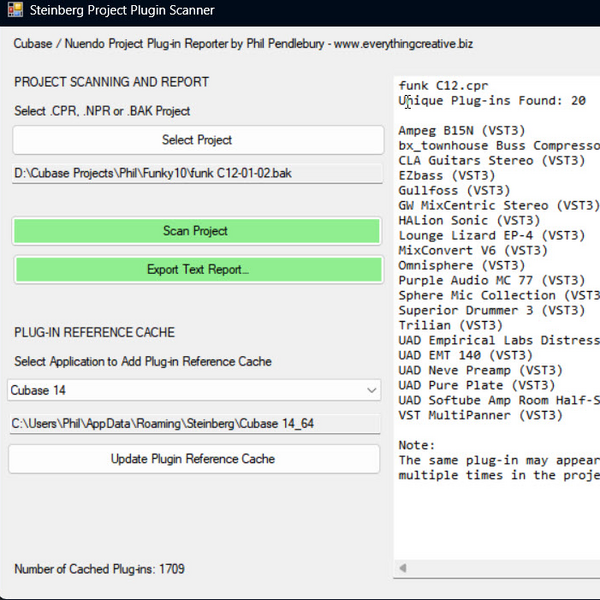The height and width of the screenshot is (600, 600).
Task: Select the 'Trilian (VST3)' line
Action: pos(450,325)
